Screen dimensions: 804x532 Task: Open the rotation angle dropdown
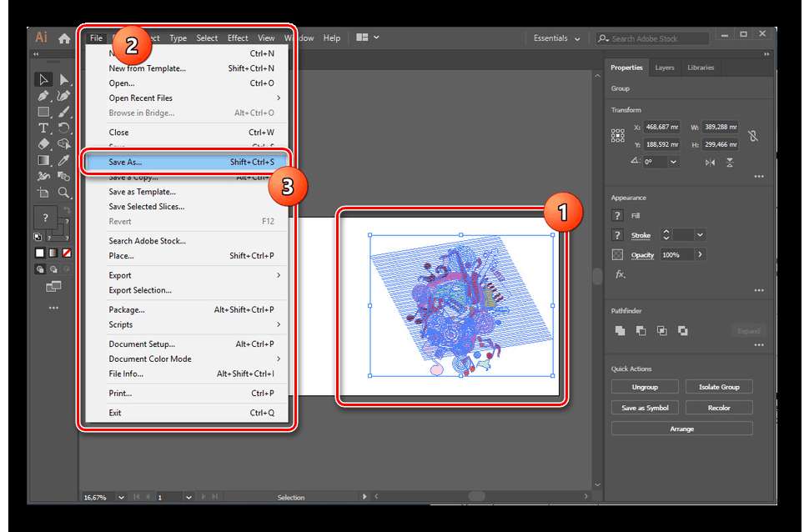pyautogui.click(x=672, y=163)
